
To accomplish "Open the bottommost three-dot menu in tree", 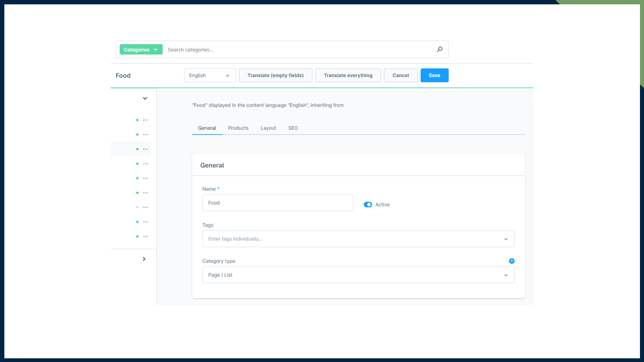I will 146,237.
